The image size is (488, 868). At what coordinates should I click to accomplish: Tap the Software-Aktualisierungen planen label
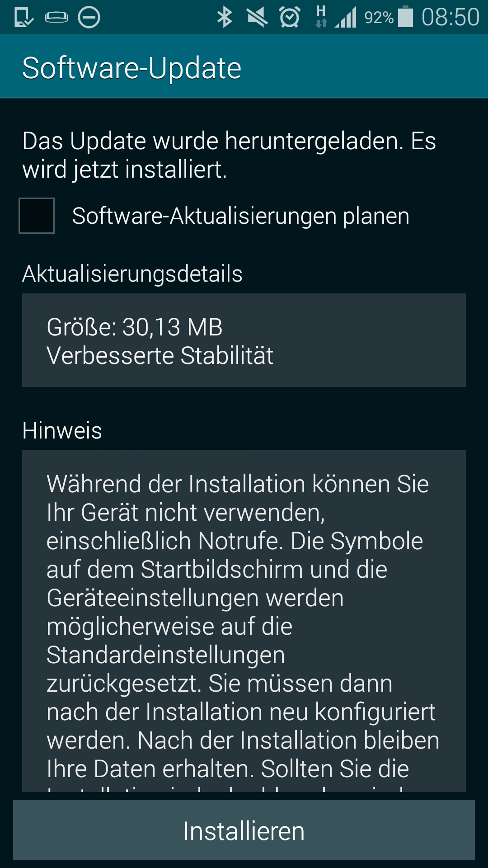tap(241, 216)
